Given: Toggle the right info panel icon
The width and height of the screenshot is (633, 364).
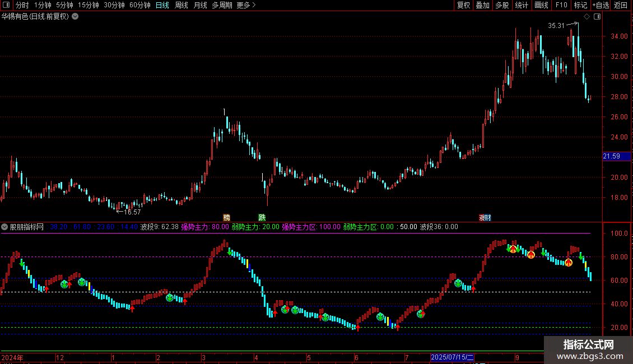Looking at the screenshot, I should (x=597, y=17).
